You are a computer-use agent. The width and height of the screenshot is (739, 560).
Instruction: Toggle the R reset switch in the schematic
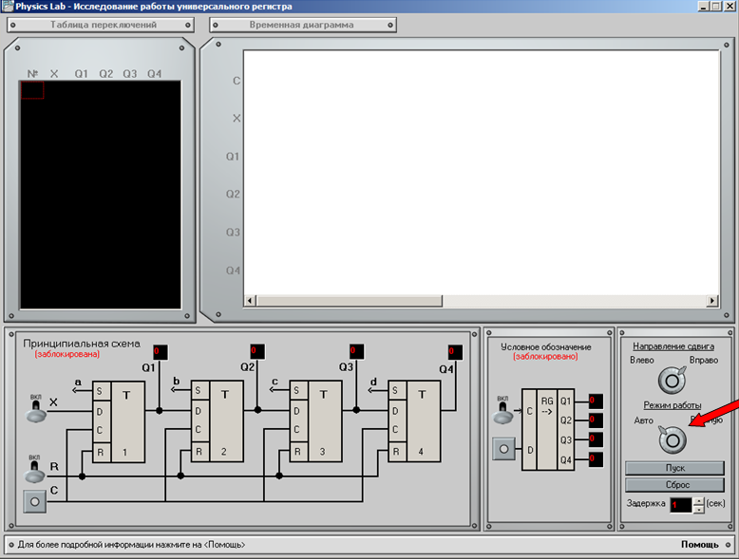35,471
